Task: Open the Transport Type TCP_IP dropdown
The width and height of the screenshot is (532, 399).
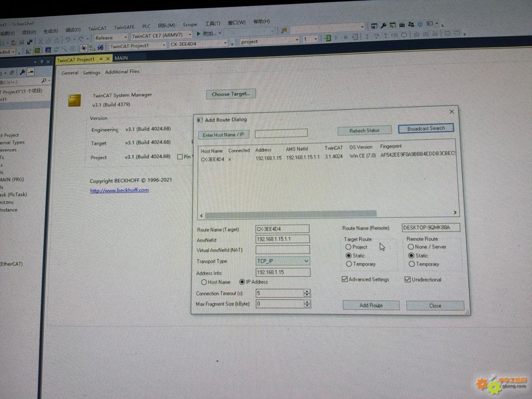Action: coord(306,261)
